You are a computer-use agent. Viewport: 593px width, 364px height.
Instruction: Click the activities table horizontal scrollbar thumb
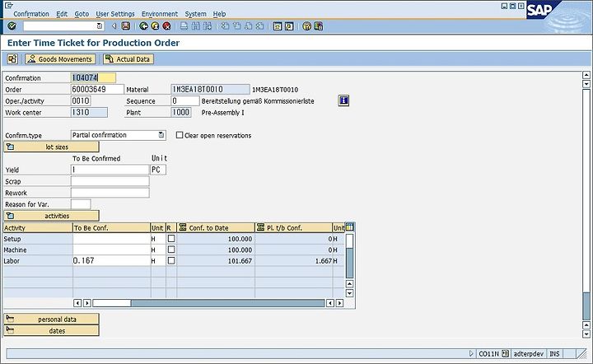coord(112,303)
